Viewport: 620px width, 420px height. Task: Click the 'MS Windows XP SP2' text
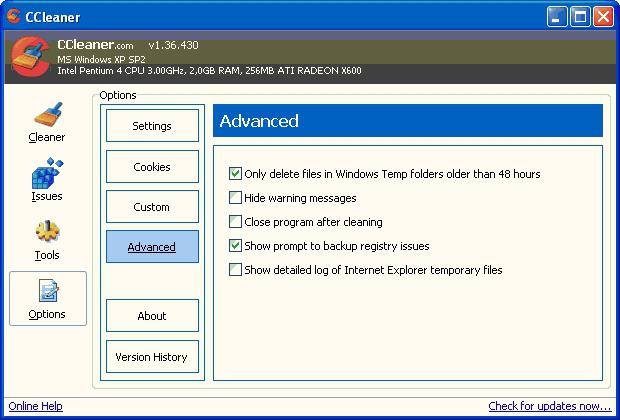pos(102,60)
